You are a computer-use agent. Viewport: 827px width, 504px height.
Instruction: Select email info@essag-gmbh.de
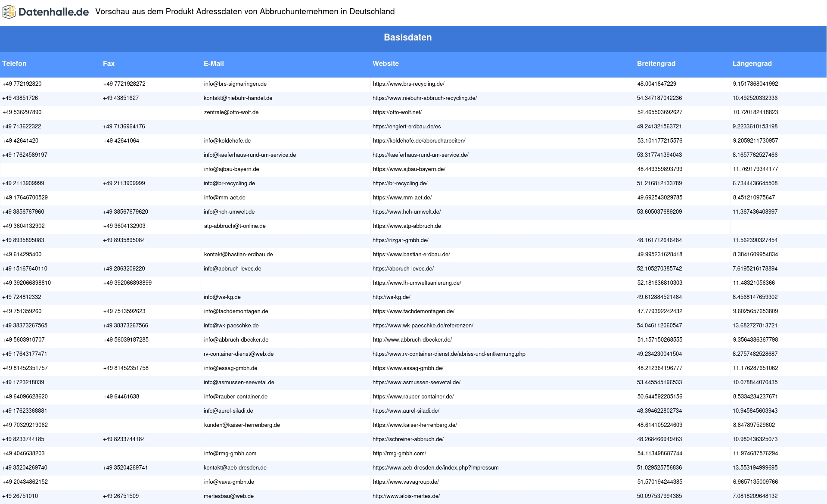[x=231, y=368]
